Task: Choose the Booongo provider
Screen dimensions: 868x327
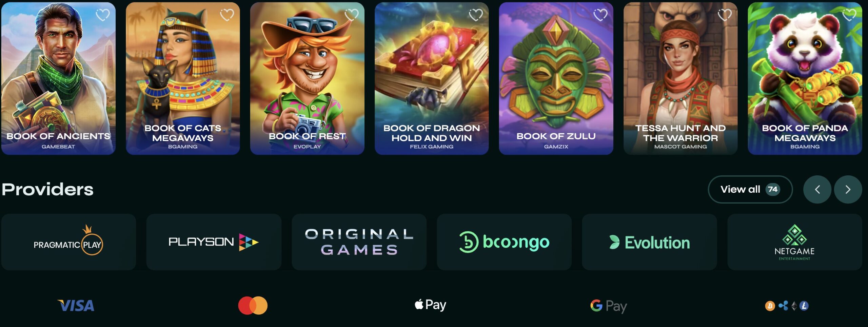Action: point(504,242)
